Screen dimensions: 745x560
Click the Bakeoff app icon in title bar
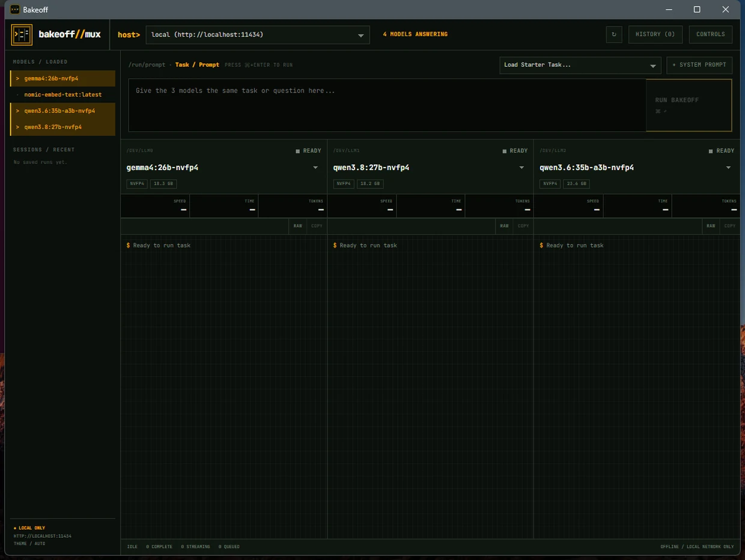point(15,10)
